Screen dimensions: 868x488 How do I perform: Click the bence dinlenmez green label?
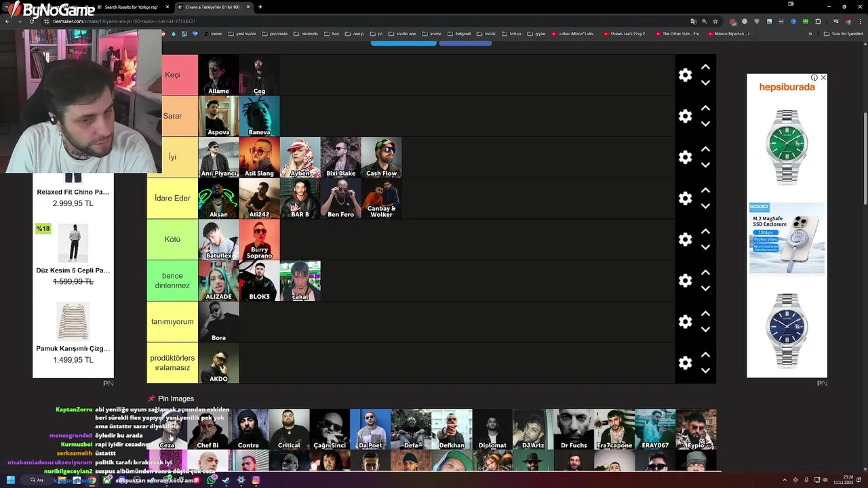[x=172, y=281]
